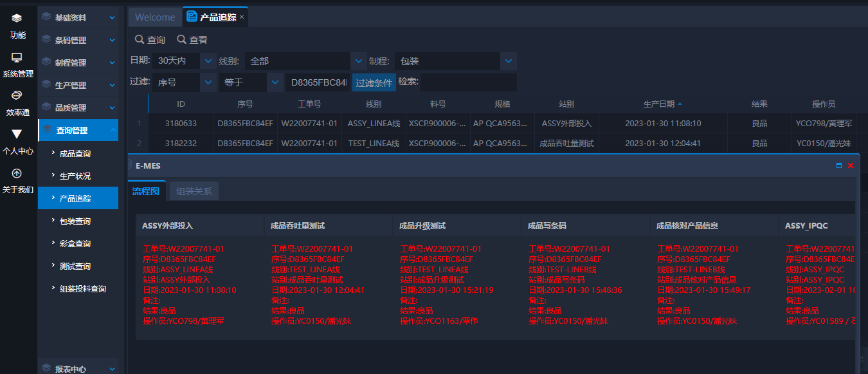Open the 日期 30天内 dropdown
Viewport: 868px width, 374px height.
pos(208,61)
